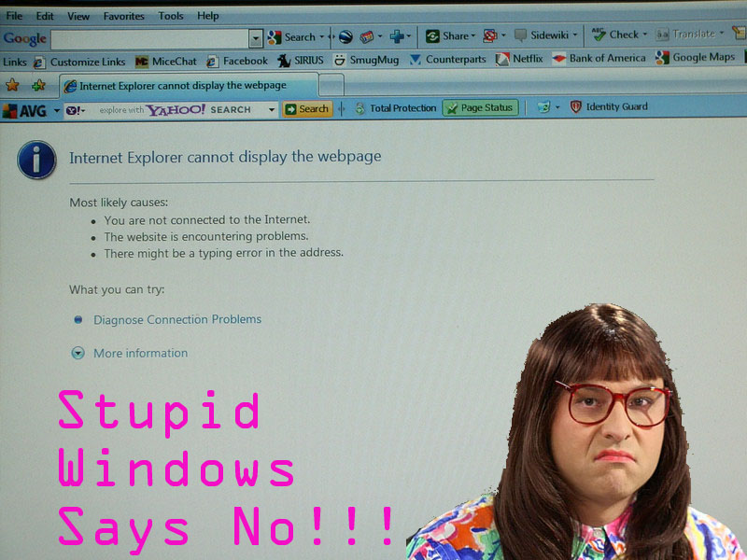Click the Yahoo search provider icon
The width and height of the screenshot is (747, 560).
click(x=75, y=110)
